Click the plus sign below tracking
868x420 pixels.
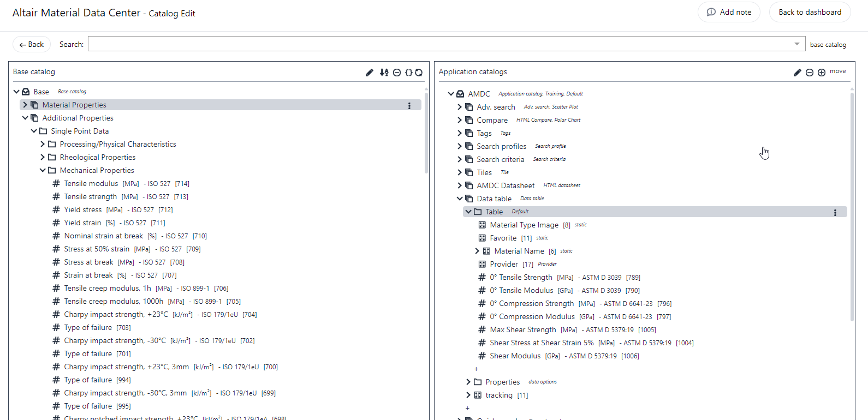(x=467, y=408)
